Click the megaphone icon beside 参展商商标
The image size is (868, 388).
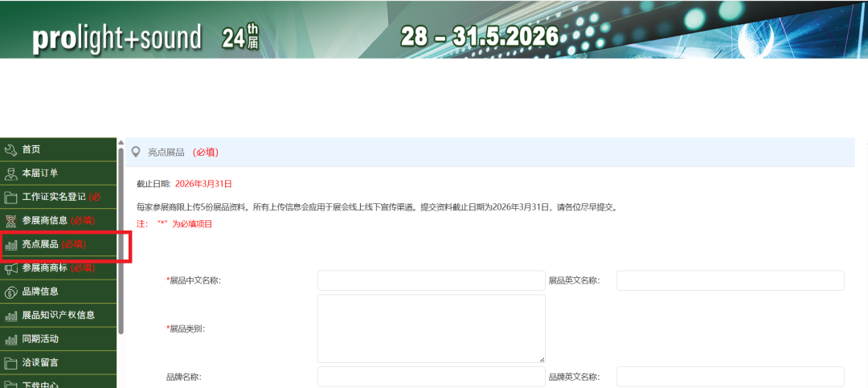(10, 268)
